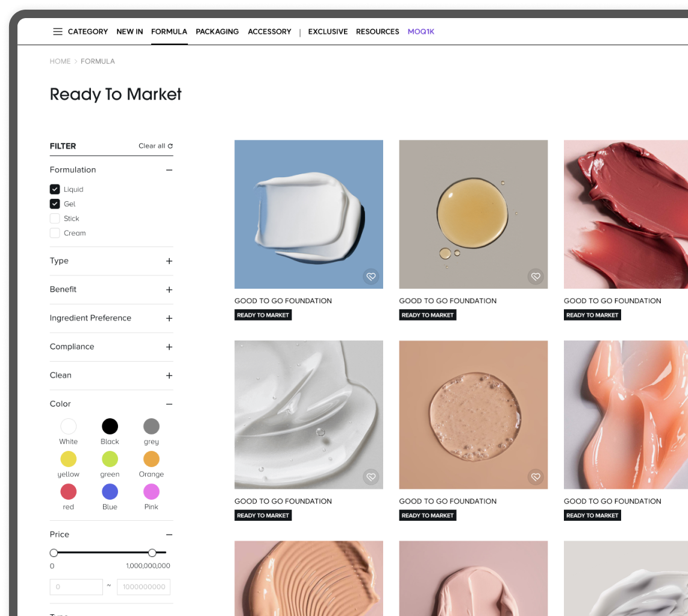The height and width of the screenshot is (616, 688).
Task: Open the ACCESSORY navigation item
Action: coord(269,31)
